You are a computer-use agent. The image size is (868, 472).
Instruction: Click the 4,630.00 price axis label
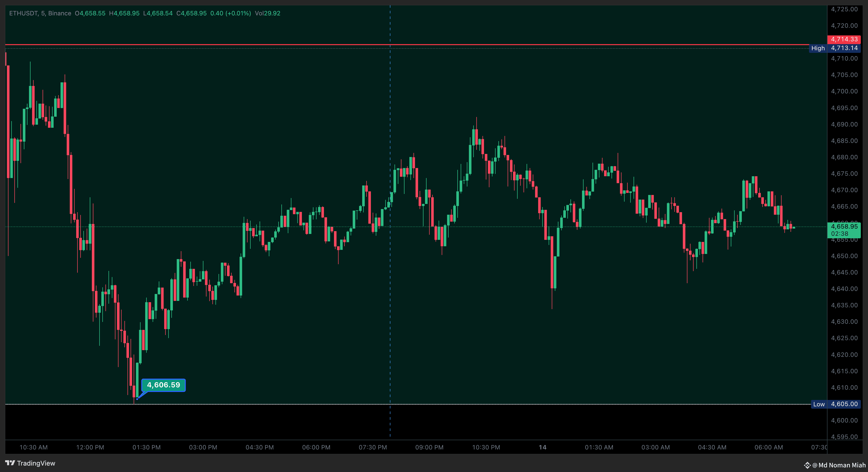(x=844, y=322)
